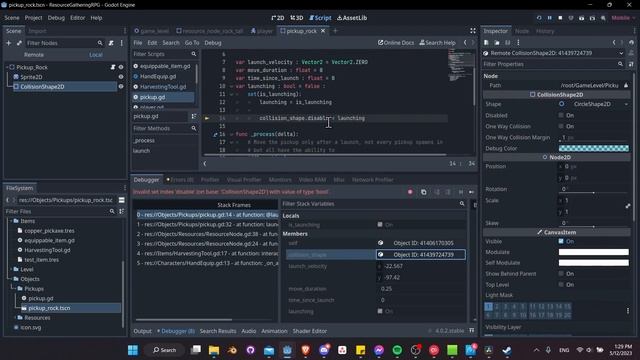640x360 pixels.
Task: Select the _process method in methods list
Action: pyautogui.click(x=144, y=140)
